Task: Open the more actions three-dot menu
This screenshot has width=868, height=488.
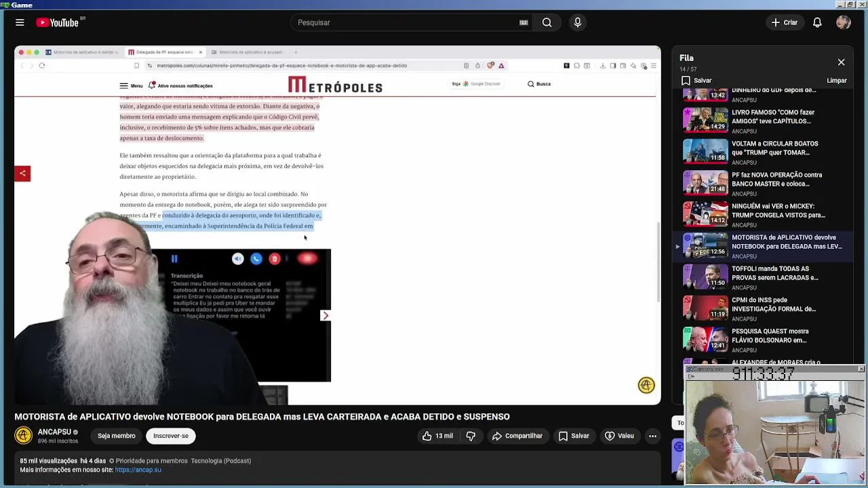Action: click(652, 436)
